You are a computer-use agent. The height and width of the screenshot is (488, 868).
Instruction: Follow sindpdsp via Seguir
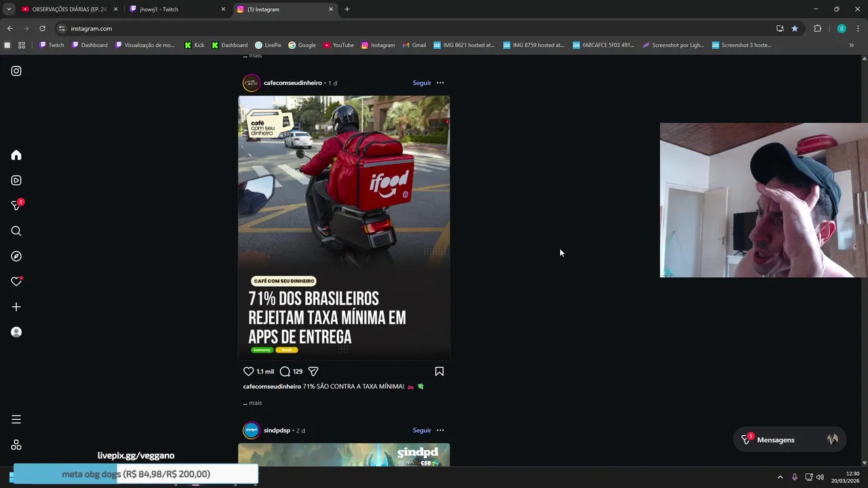(422, 430)
